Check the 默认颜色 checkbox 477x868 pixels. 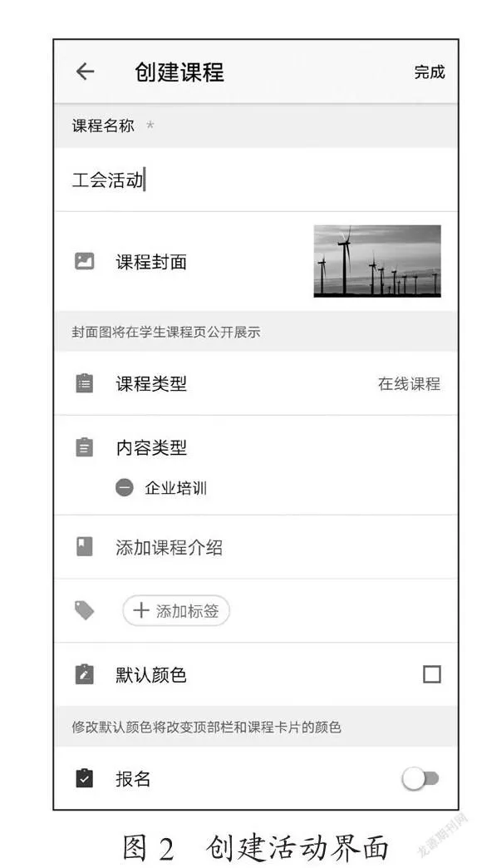(x=431, y=674)
